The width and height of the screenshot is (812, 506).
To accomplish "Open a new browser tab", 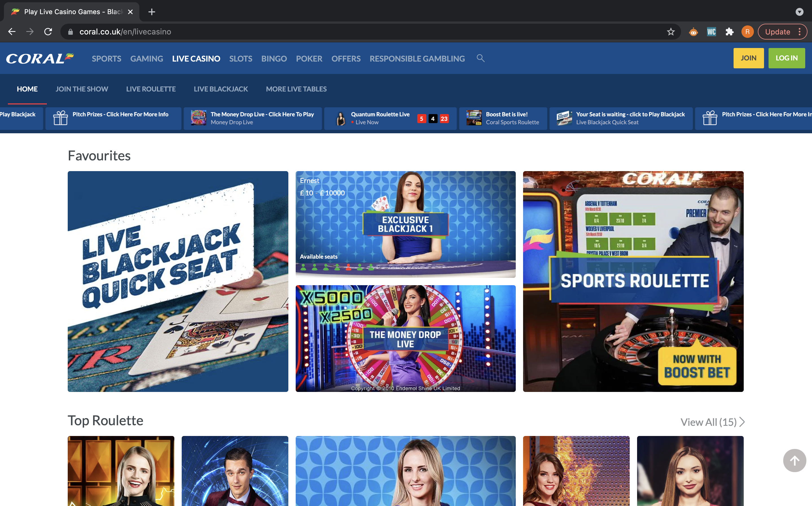I will [x=152, y=12].
